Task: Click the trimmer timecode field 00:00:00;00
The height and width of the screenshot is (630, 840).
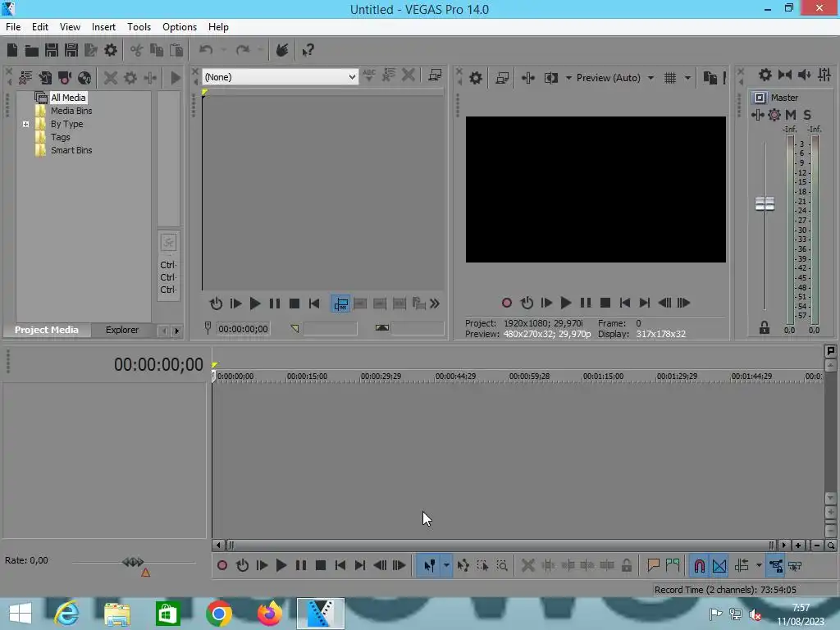Action: 243,329
